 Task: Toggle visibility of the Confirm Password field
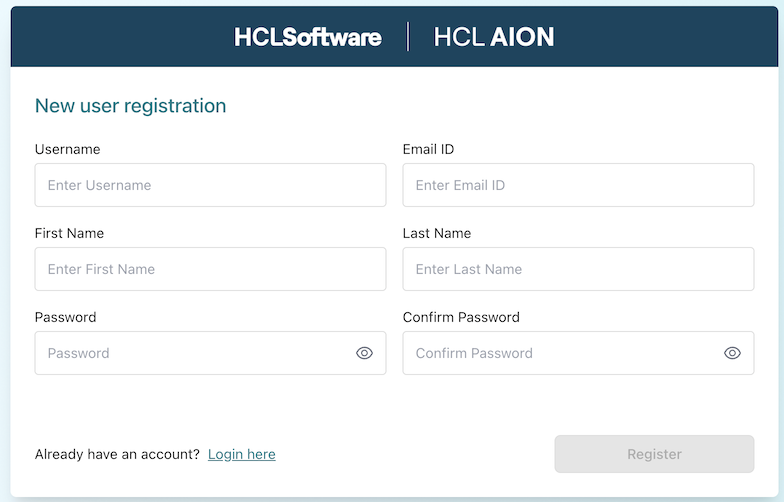pos(732,353)
